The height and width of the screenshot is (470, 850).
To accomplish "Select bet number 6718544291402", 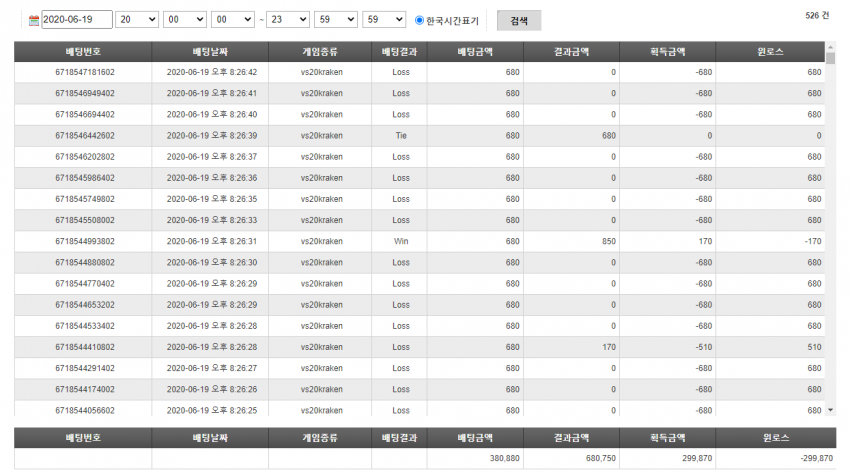I will coord(85,368).
